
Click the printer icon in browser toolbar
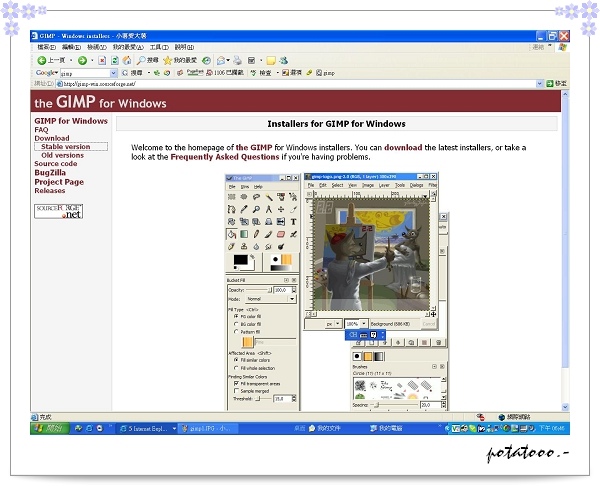(238, 60)
